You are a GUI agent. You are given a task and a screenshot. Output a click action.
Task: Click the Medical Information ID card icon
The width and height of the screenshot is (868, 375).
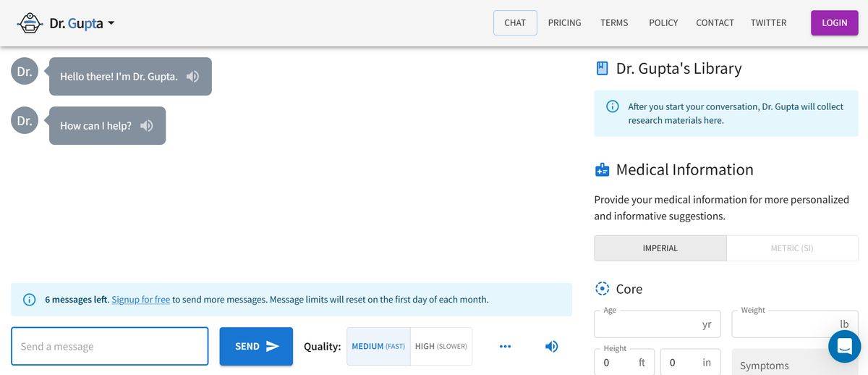(x=602, y=170)
